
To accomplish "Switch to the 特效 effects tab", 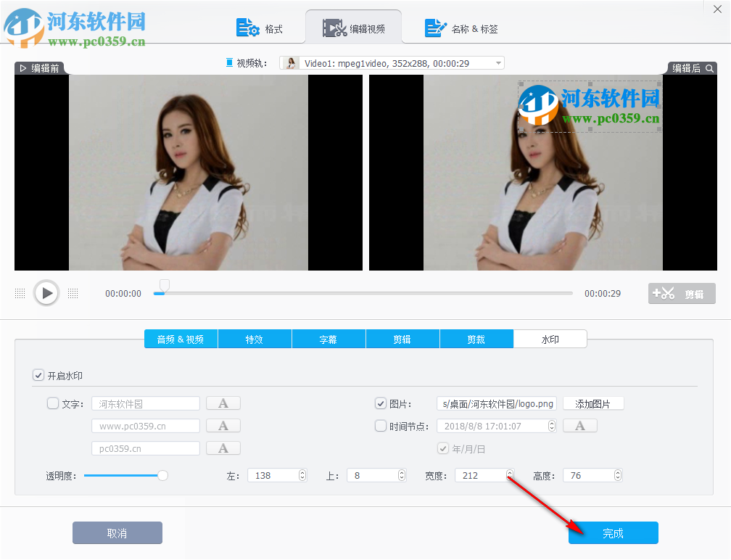I will (255, 339).
